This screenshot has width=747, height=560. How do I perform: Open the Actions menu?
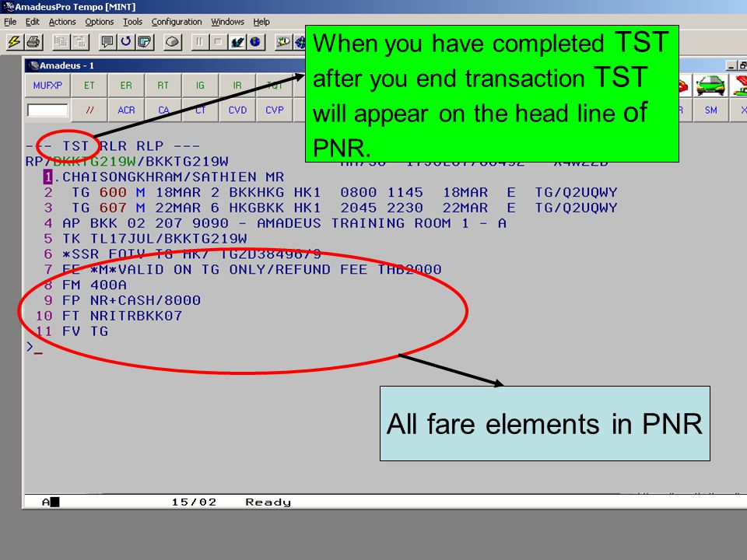pyautogui.click(x=62, y=22)
